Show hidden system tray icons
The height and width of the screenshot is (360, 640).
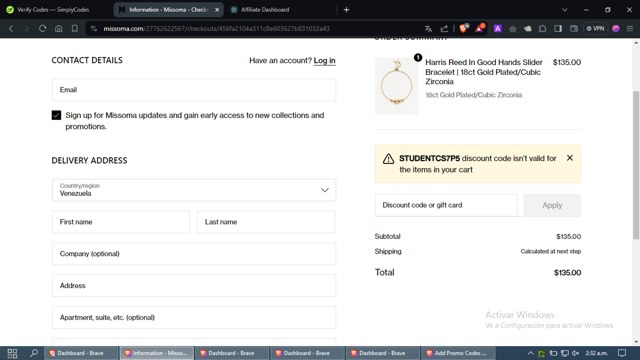(x=530, y=353)
